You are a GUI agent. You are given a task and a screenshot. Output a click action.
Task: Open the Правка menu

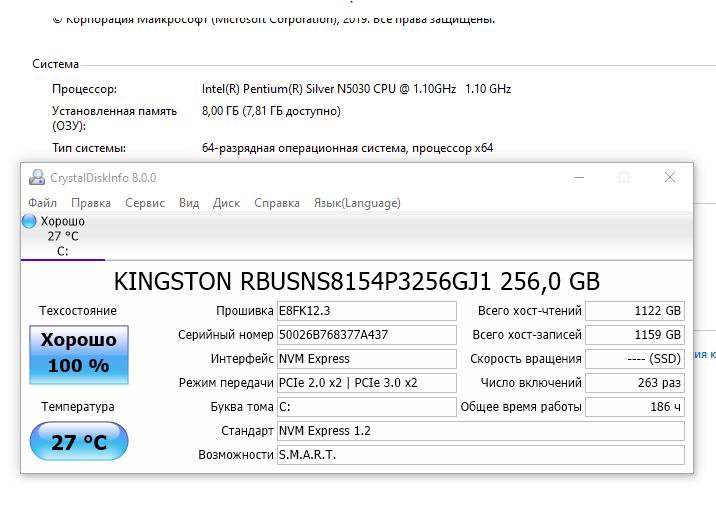point(91,203)
